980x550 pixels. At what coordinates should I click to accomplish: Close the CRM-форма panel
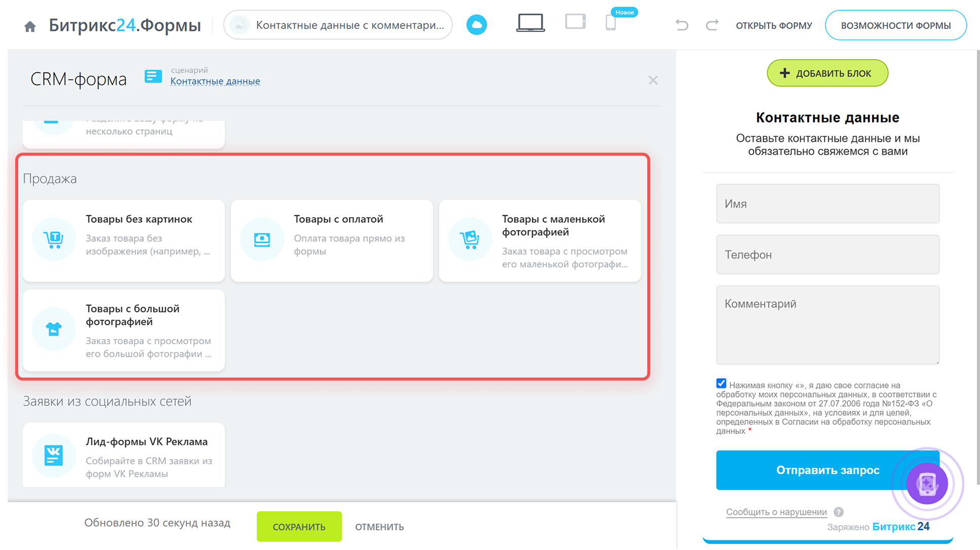coord(653,80)
